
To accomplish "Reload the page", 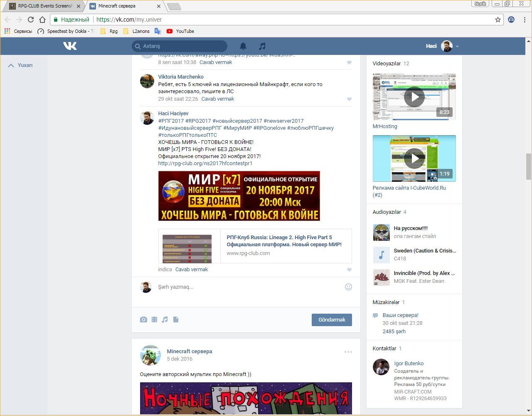I will [30, 20].
